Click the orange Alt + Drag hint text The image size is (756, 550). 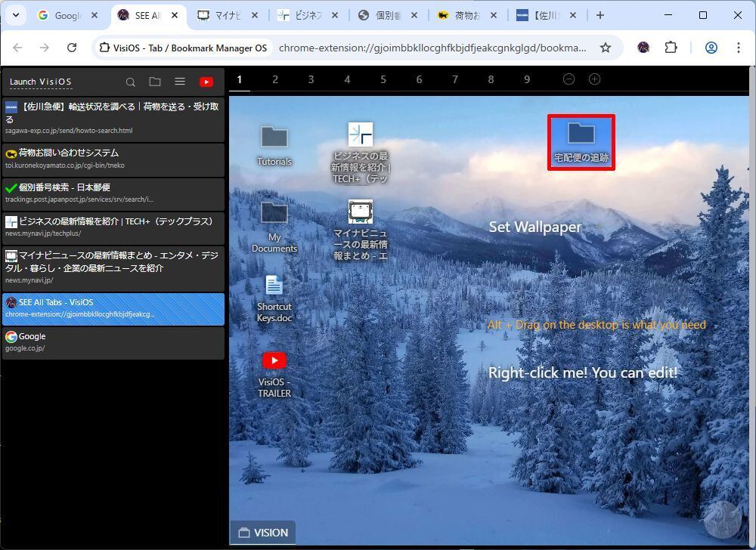596,325
